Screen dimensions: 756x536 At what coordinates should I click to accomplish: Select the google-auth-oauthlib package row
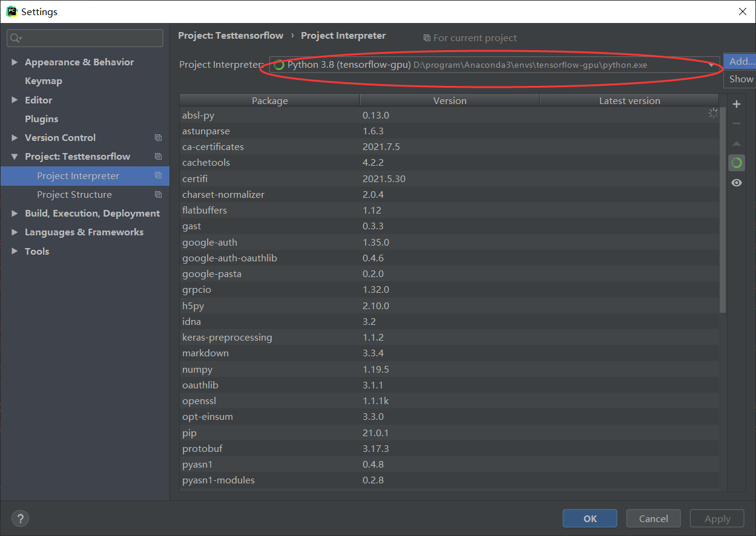(449, 258)
